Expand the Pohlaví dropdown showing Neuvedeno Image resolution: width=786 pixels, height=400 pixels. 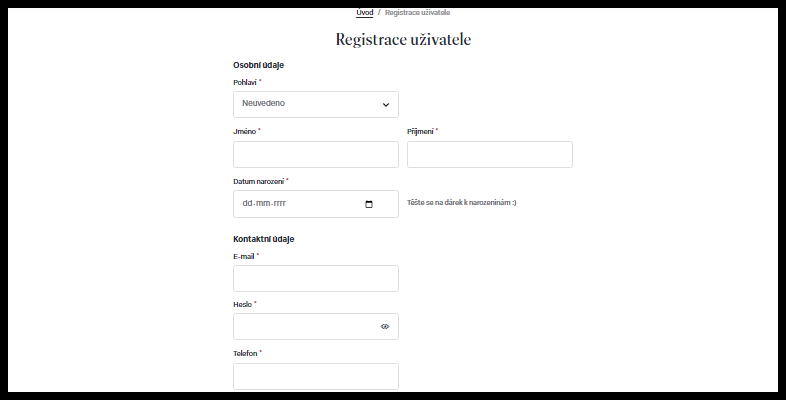click(315, 104)
